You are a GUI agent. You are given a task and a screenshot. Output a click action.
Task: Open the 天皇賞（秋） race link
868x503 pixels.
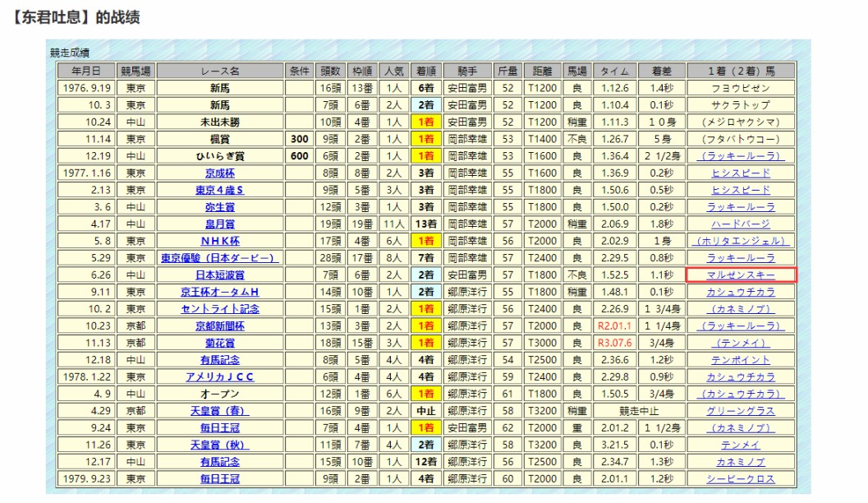click(x=219, y=445)
